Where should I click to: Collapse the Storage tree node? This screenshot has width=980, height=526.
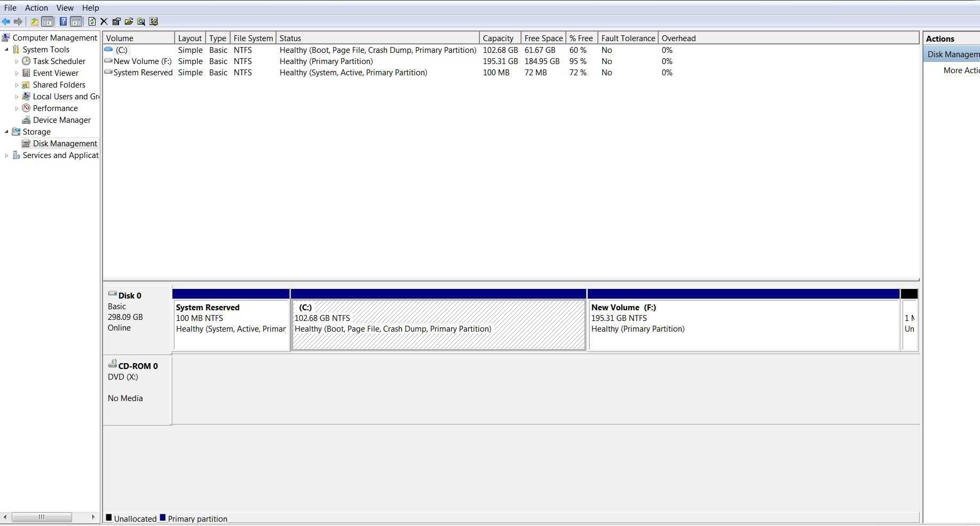click(6, 132)
